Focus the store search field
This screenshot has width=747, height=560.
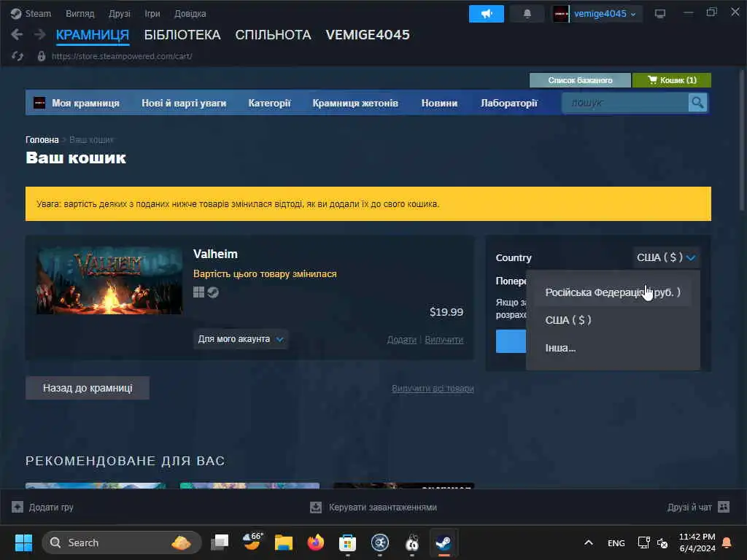point(625,102)
